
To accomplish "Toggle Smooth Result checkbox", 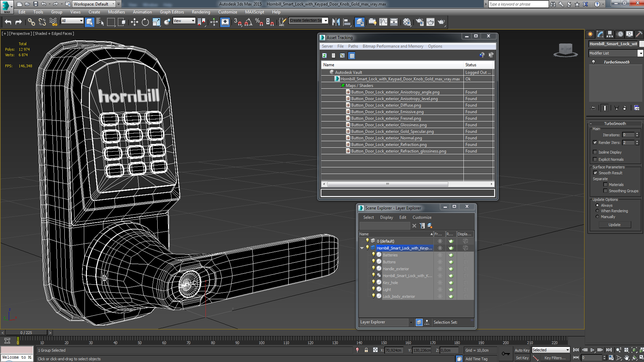I will pyautogui.click(x=595, y=173).
